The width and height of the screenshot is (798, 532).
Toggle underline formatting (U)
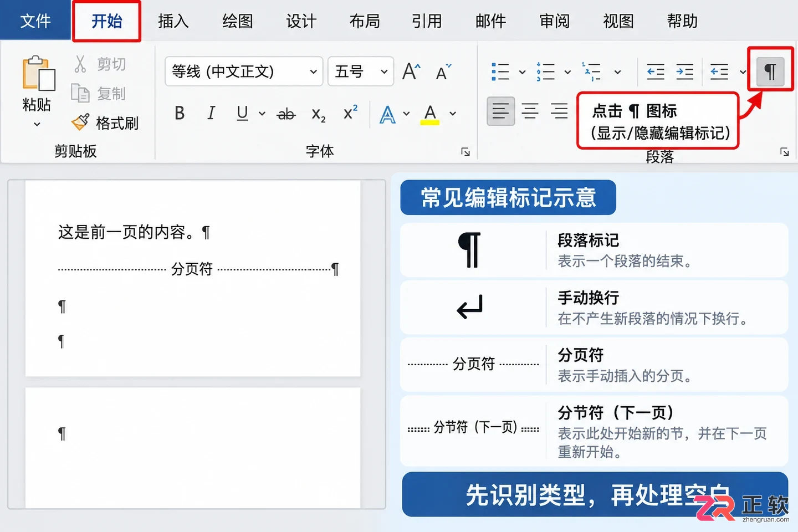tap(242, 114)
